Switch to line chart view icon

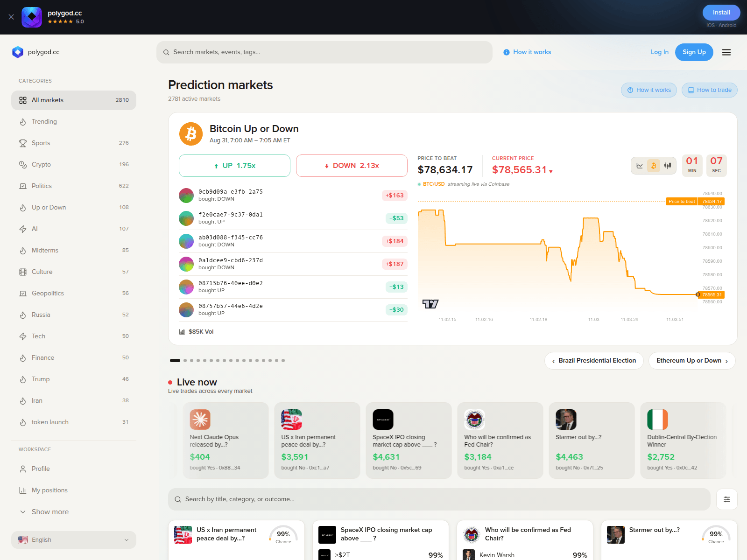(x=640, y=166)
